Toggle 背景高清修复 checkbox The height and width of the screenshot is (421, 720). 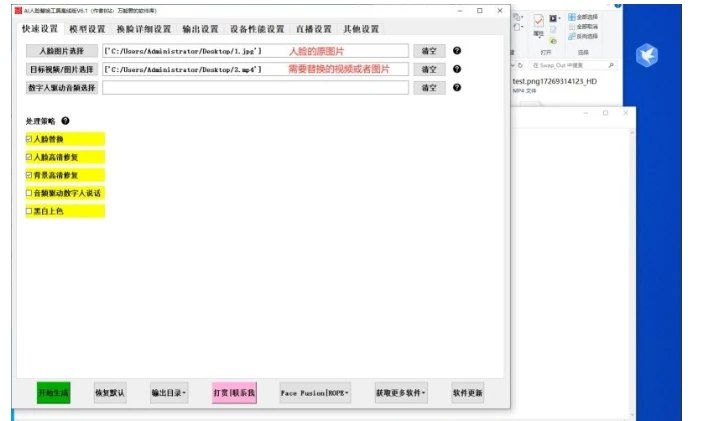pyautogui.click(x=29, y=175)
